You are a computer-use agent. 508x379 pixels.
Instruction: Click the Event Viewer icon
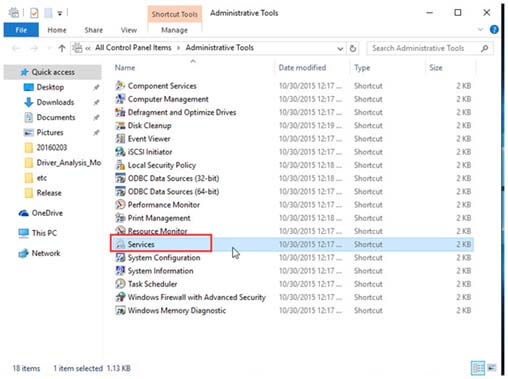point(120,139)
